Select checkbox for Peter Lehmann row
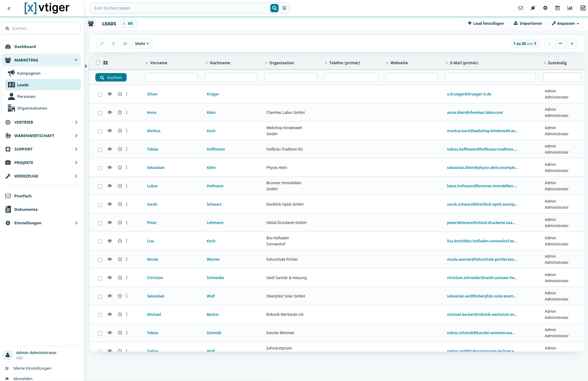Screen dimensions: 588x381 (100, 223)
